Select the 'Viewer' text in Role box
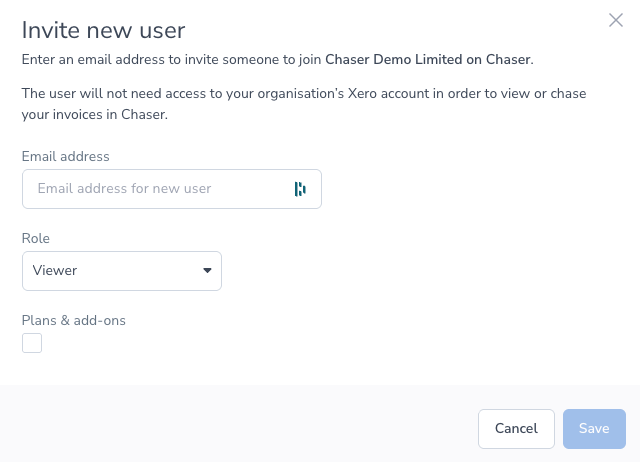The width and height of the screenshot is (640, 462). [55, 270]
